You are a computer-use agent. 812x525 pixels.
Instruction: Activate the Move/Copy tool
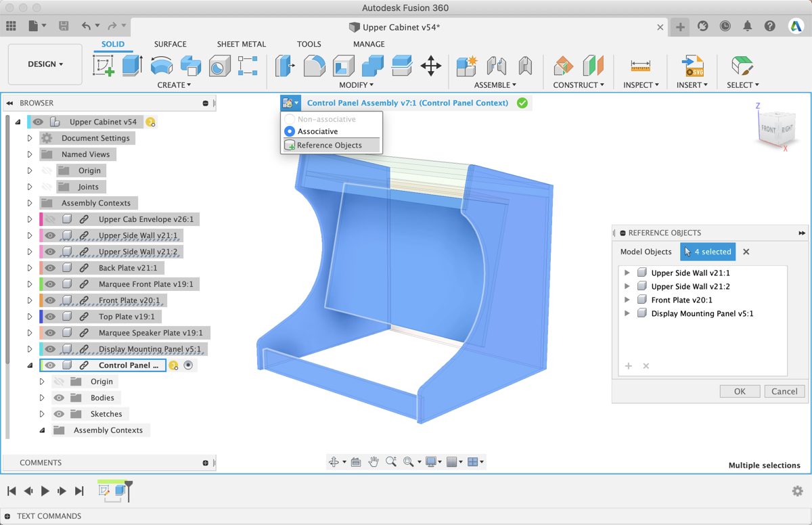click(431, 66)
